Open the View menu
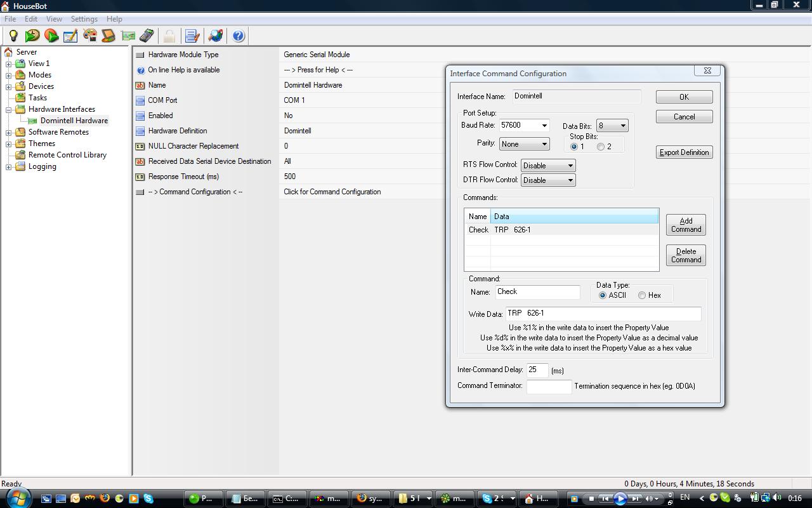The height and width of the screenshot is (508, 812). (x=54, y=19)
